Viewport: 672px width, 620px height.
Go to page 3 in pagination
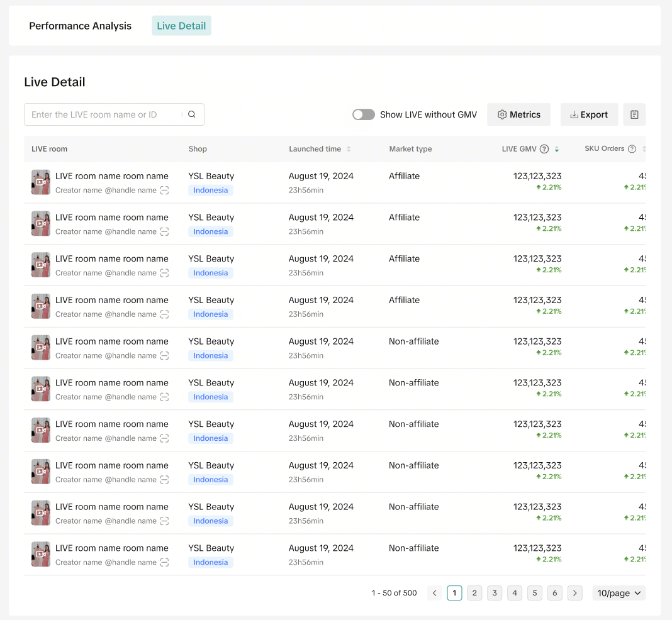tap(495, 593)
